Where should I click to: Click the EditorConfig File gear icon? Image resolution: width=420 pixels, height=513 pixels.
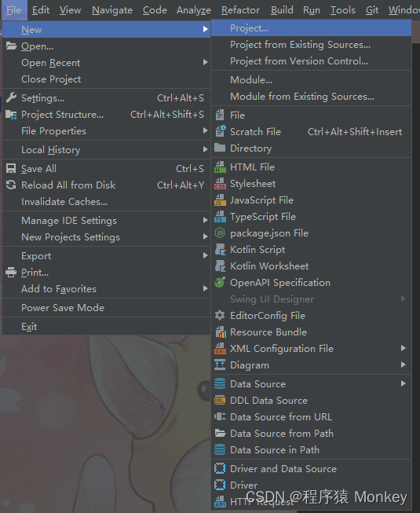pyautogui.click(x=220, y=315)
